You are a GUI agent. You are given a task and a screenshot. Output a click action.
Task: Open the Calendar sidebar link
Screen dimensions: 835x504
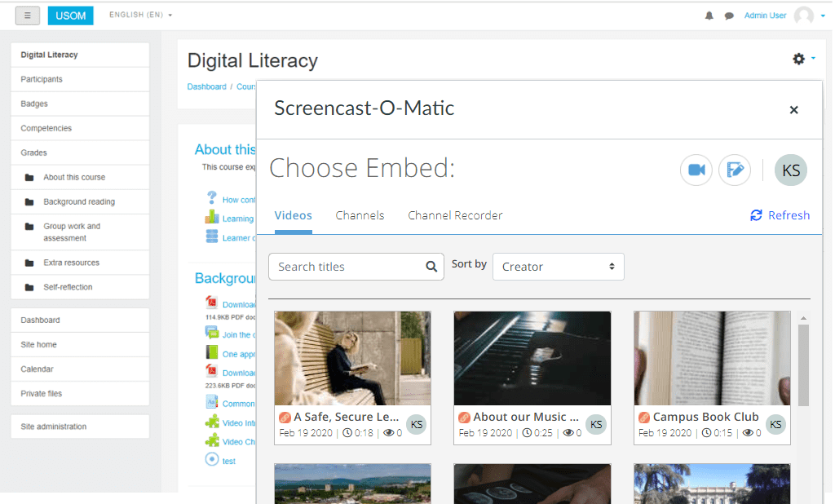[x=80, y=369]
